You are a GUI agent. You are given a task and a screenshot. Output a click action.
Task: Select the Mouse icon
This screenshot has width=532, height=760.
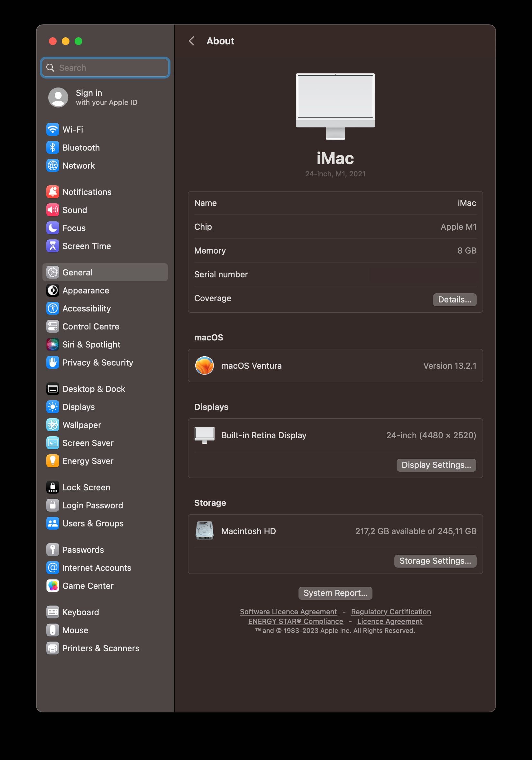pyautogui.click(x=53, y=630)
